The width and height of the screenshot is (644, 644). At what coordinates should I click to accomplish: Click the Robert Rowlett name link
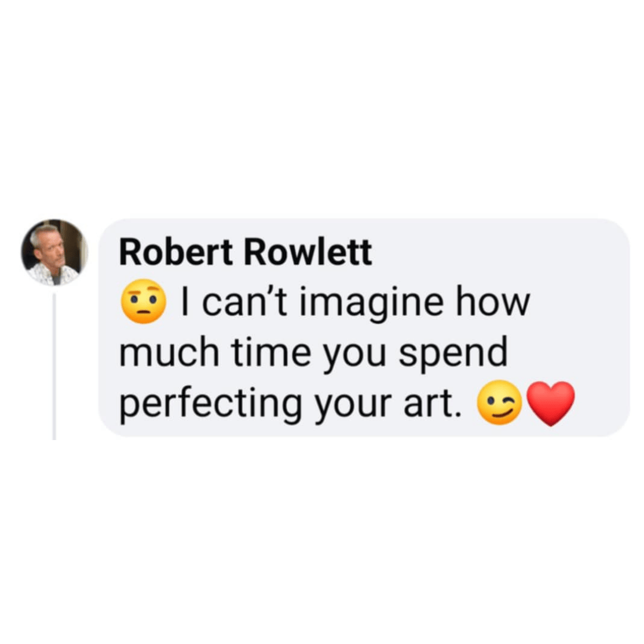(246, 252)
